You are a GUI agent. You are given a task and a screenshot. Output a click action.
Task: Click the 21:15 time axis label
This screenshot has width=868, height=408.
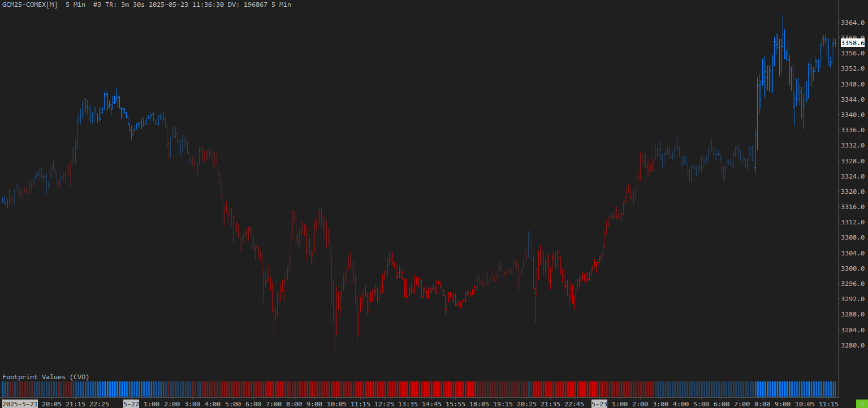tap(76, 404)
